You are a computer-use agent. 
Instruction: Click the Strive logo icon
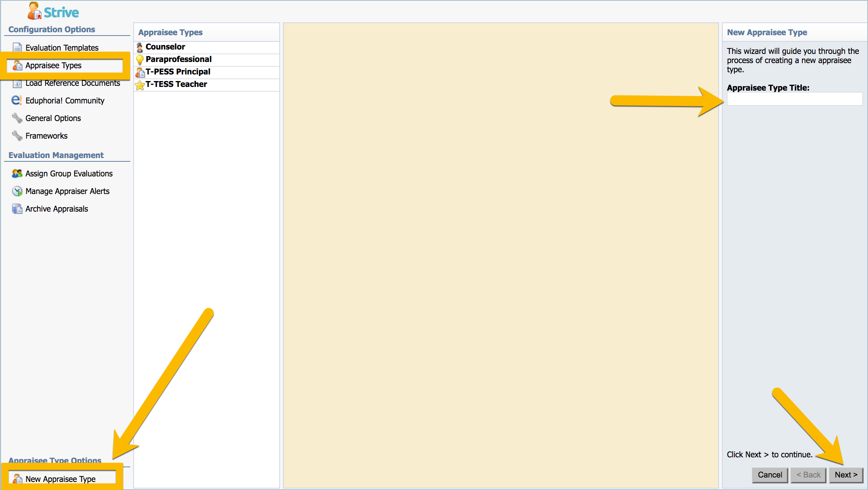pyautogui.click(x=35, y=11)
